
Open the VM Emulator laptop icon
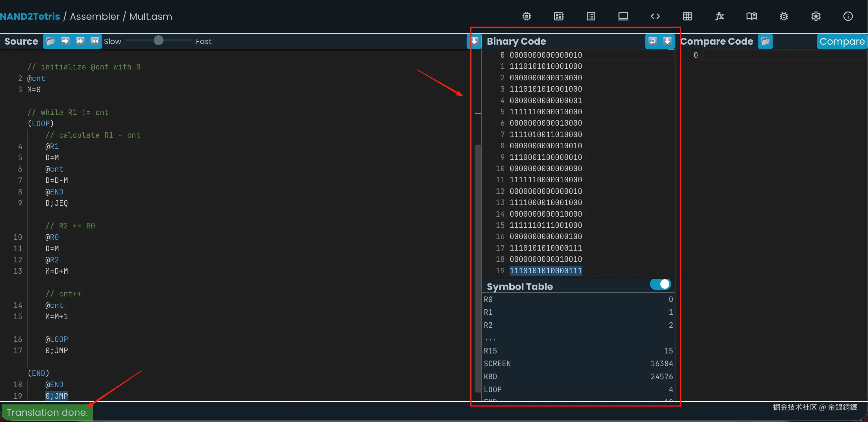pyautogui.click(x=623, y=16)
